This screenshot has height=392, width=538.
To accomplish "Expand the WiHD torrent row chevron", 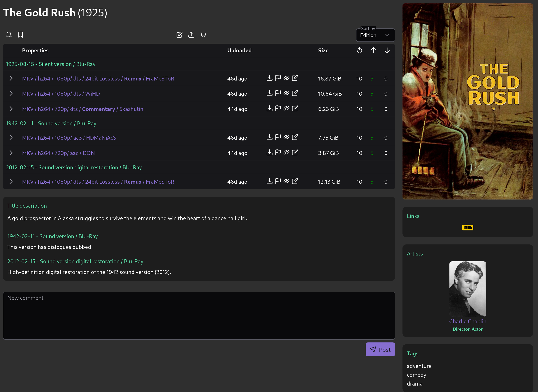I will click(11, 94).
